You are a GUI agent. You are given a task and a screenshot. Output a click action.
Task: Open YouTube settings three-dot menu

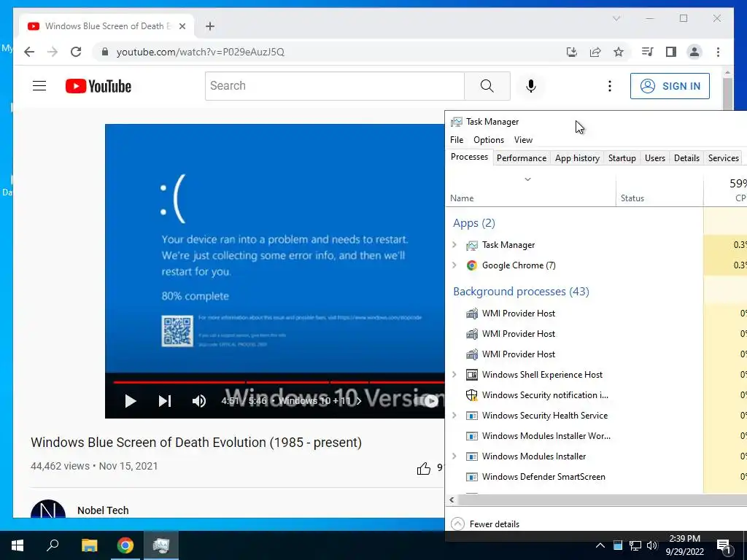click(x=609, y=86)
